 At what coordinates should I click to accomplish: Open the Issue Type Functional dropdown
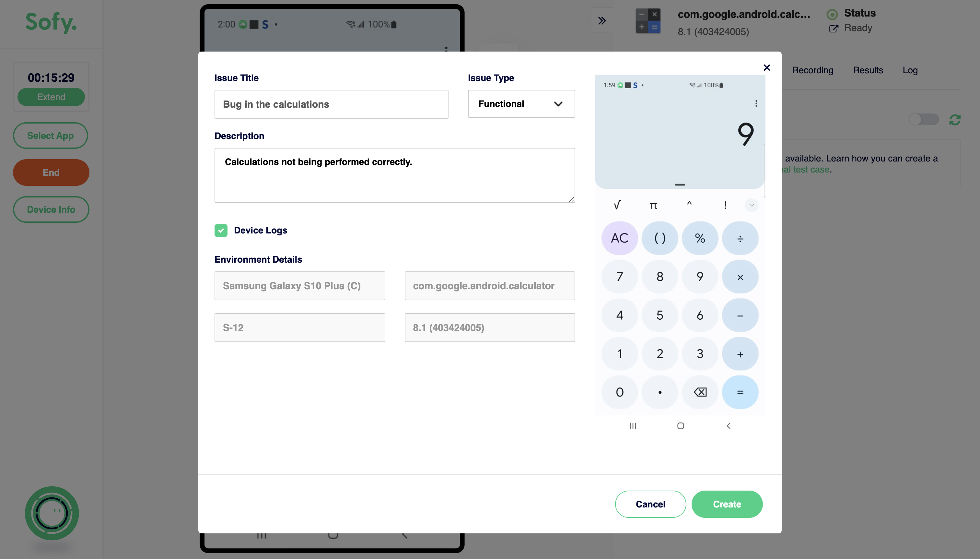coord(521,104)
